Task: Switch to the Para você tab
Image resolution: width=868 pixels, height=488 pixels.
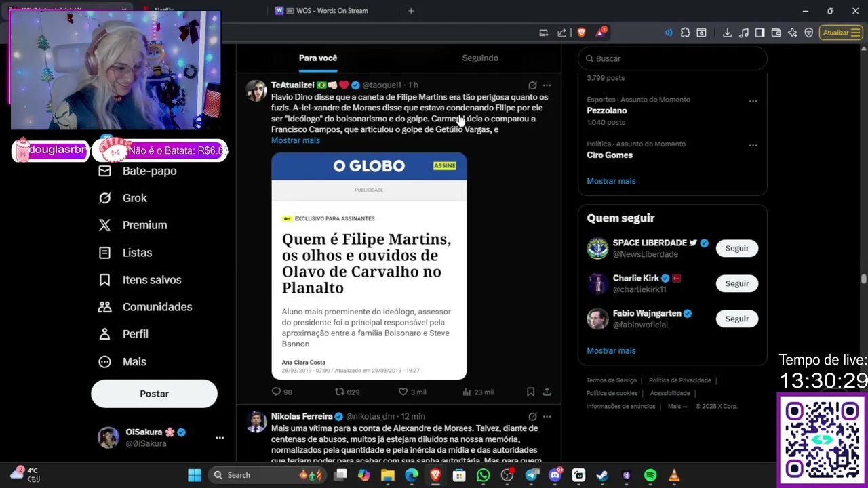Action: click(318, 58)
